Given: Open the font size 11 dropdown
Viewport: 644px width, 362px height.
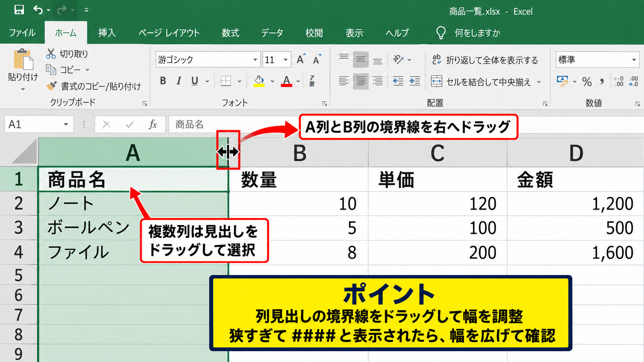Looking at the screenshot, I should coord(285,60).
